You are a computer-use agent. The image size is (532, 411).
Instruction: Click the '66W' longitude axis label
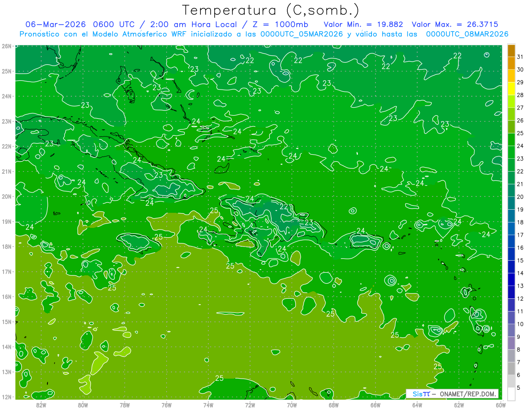tap(375, 405)
